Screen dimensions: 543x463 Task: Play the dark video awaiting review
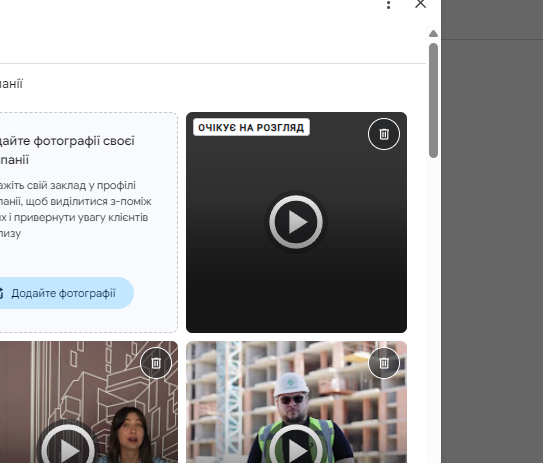[x=296, y=222]
